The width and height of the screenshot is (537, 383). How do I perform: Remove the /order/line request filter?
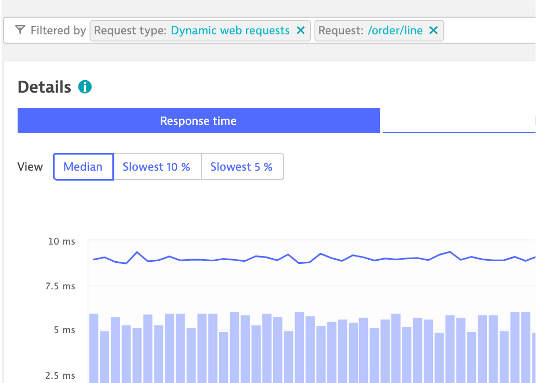[x=434, y=30]
